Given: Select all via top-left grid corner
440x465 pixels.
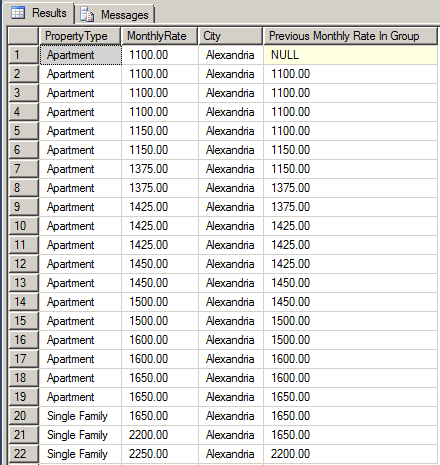Looking at the screenshot, I should pyautogui.click(x=23, y=36).
